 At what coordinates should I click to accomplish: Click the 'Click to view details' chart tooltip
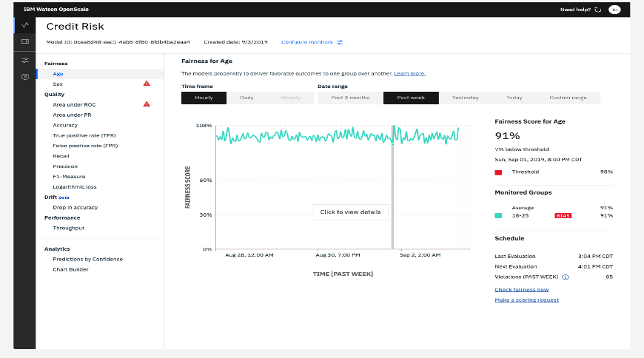[x=350, y=212]
